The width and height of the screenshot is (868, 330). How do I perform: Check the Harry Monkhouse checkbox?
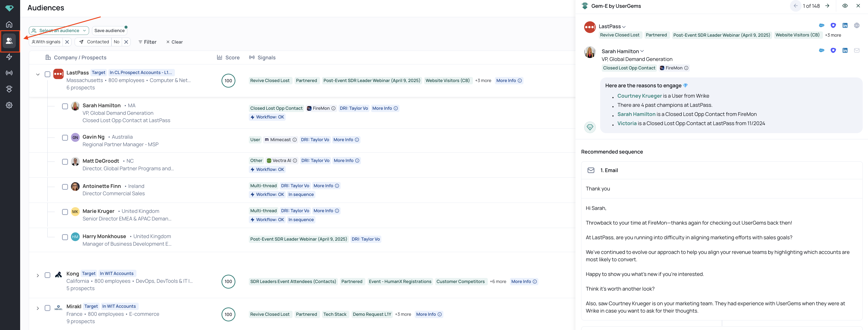click(x=65, y=237)
